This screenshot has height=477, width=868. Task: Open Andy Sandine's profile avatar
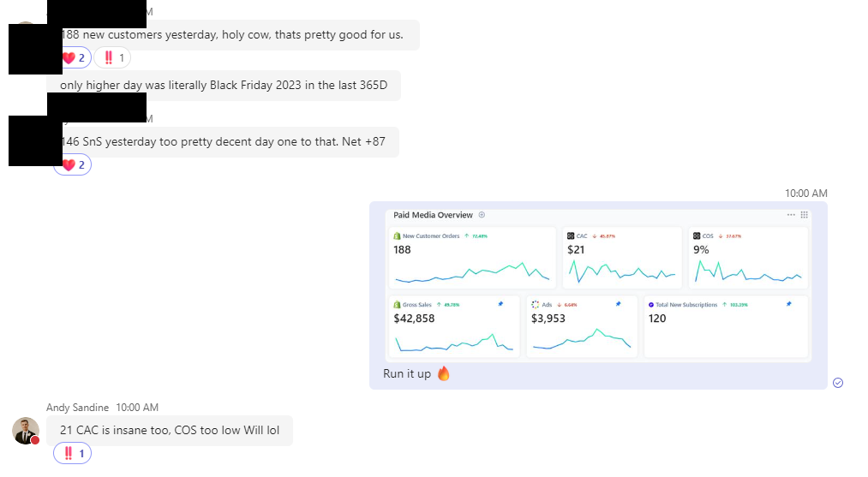click(26, 431)
